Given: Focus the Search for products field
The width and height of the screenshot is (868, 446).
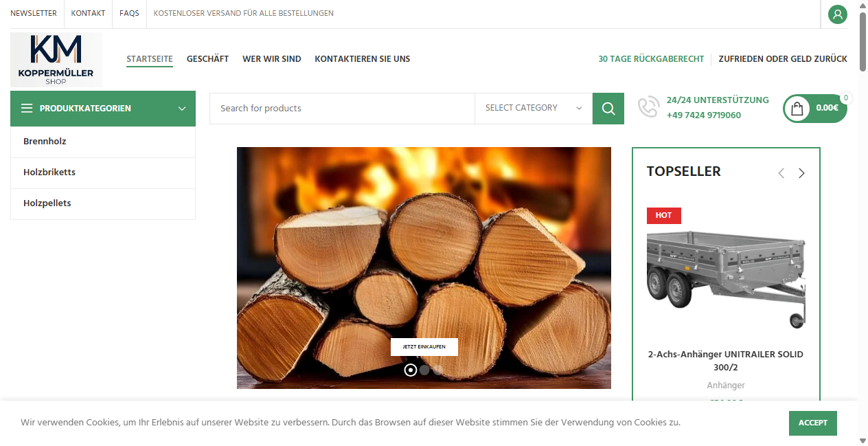Looking at the screenshot, I should pyautogui.click(x=342, y=109).
